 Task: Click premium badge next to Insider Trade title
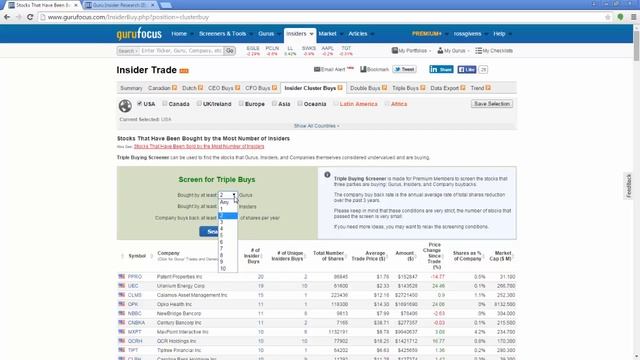[184, 71]
